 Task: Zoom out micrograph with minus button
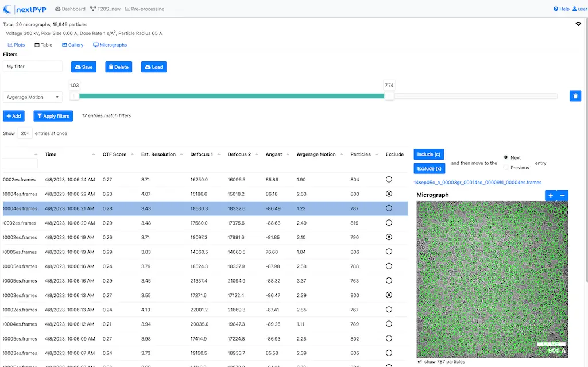coord(562,195)
